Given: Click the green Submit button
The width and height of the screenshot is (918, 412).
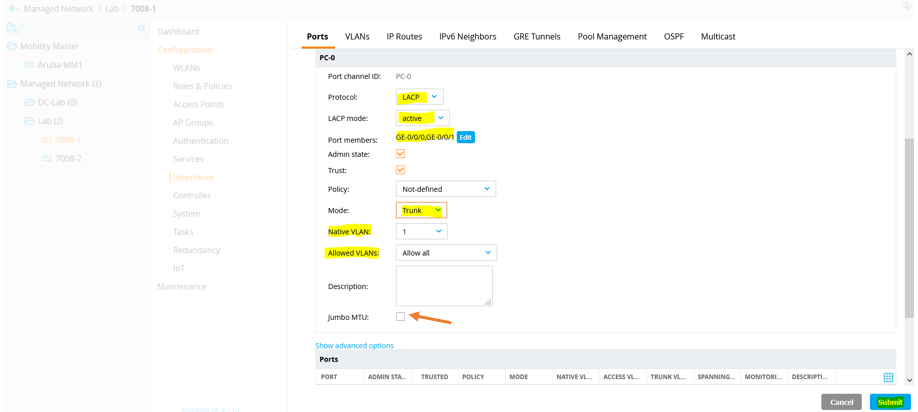Looking at the screenshot, I should tap(889, 402).
